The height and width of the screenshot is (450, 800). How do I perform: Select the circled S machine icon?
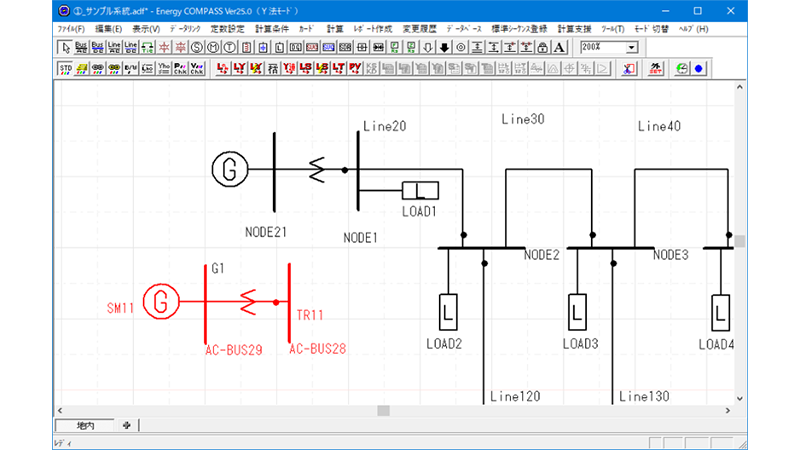(198, 47)
